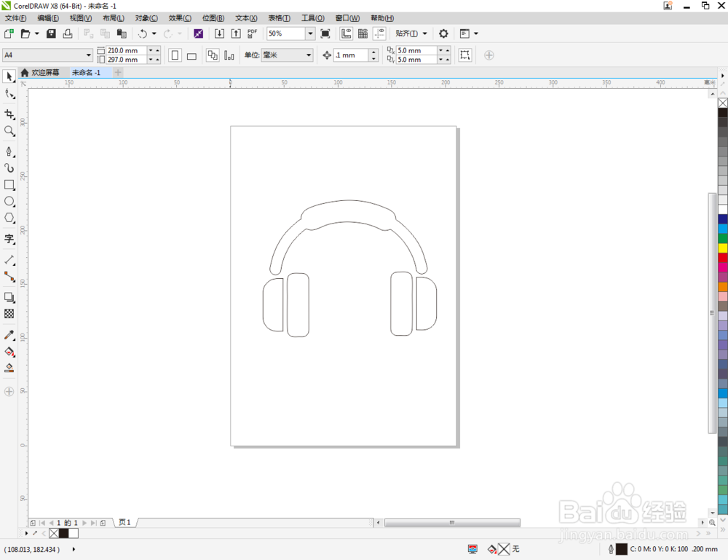Viewport: 728px width, 560px height.
Task: Select the Shape edit tool
Action: tap(9, 94)
